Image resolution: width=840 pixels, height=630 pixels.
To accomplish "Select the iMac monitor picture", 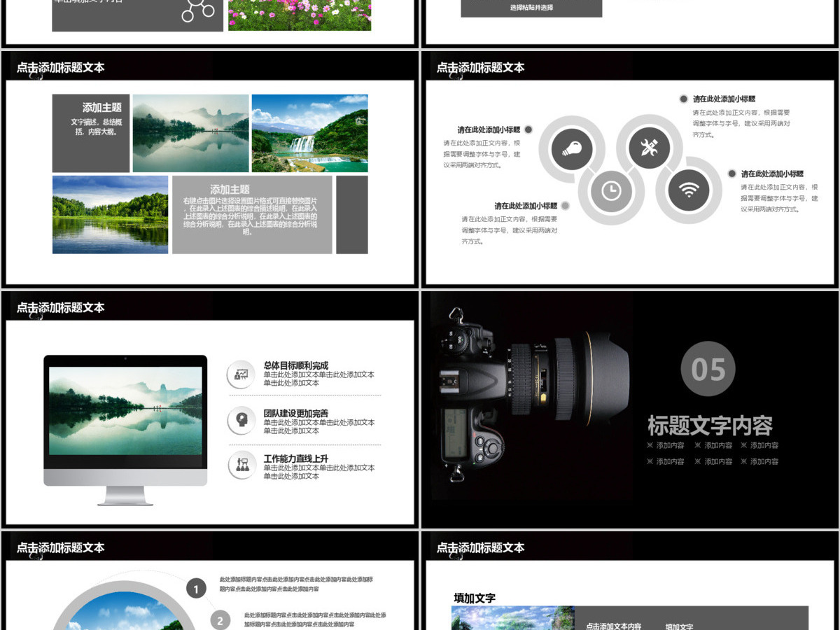I will pyautogui.click(x=125, y=430).
